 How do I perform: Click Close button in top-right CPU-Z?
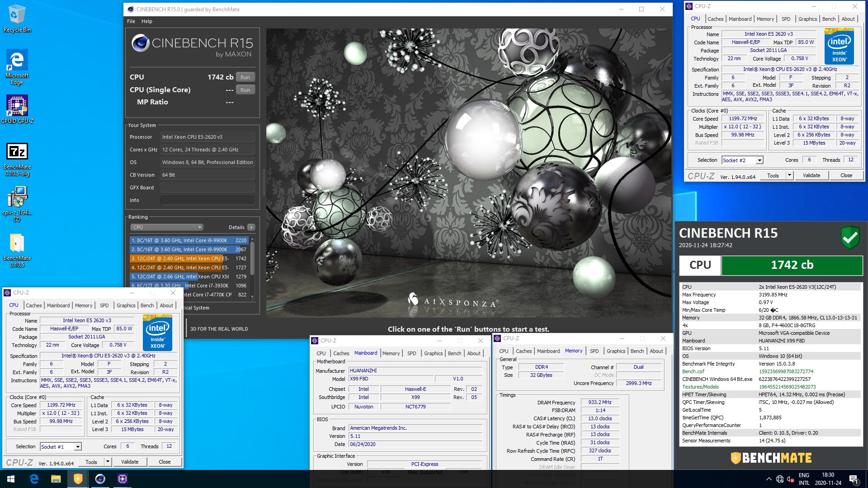pyautogui.click(x=846, y=175)
